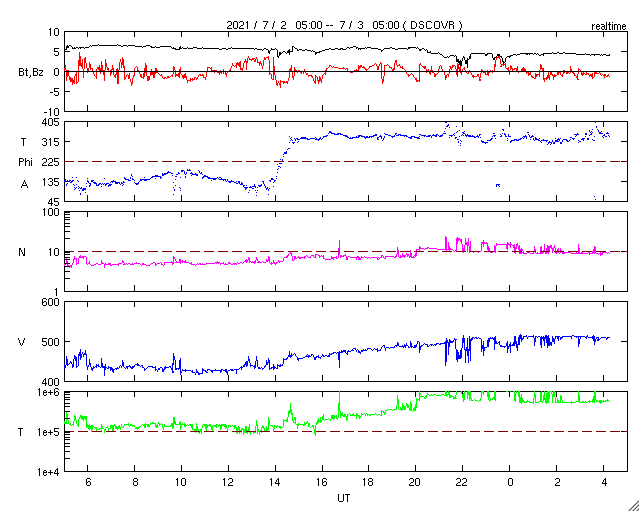Screen dimensions: 640x512
Task: Click the '1e+6' temperature axis tick
Action: point(49,392)
